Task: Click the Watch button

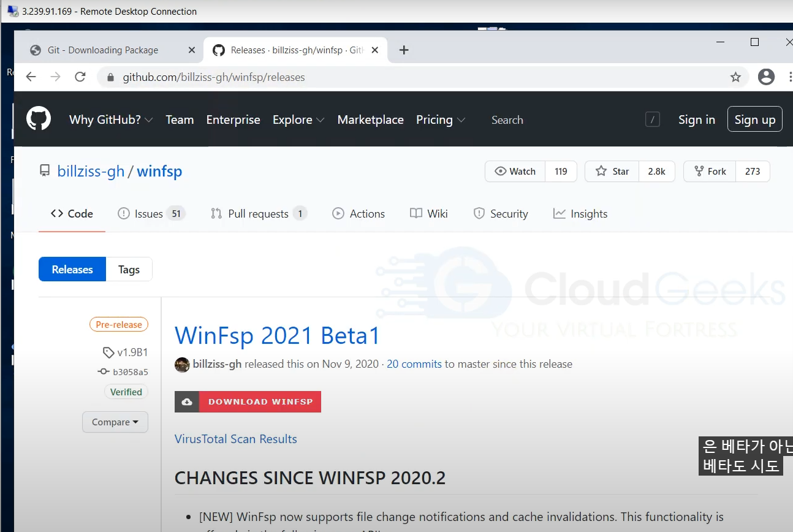Action: point(515,172)
